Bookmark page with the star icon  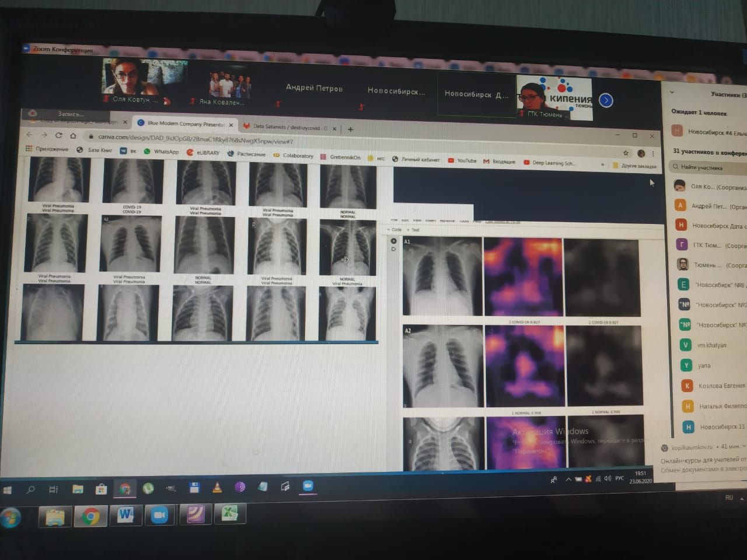click(x=626, y=153)
